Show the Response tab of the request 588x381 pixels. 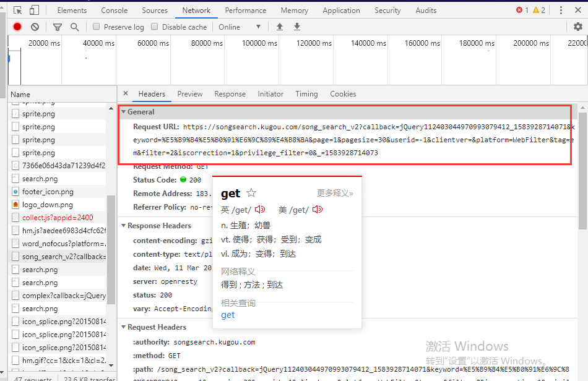(x=230, y=94)
